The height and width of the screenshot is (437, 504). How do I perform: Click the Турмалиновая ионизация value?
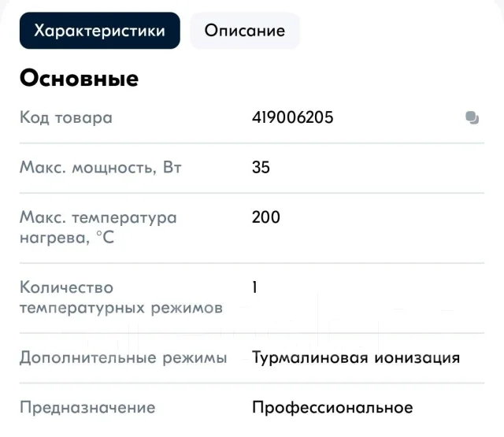coord(356,357)
